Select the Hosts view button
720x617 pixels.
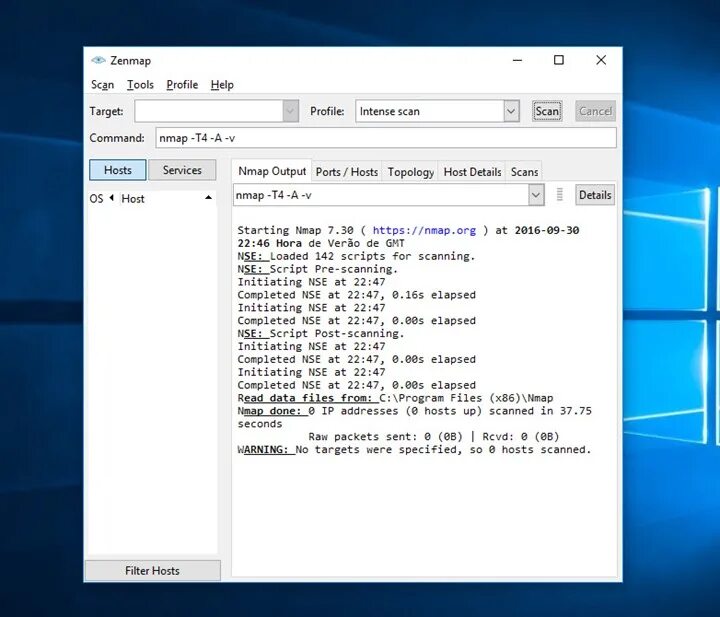point(118,170)
